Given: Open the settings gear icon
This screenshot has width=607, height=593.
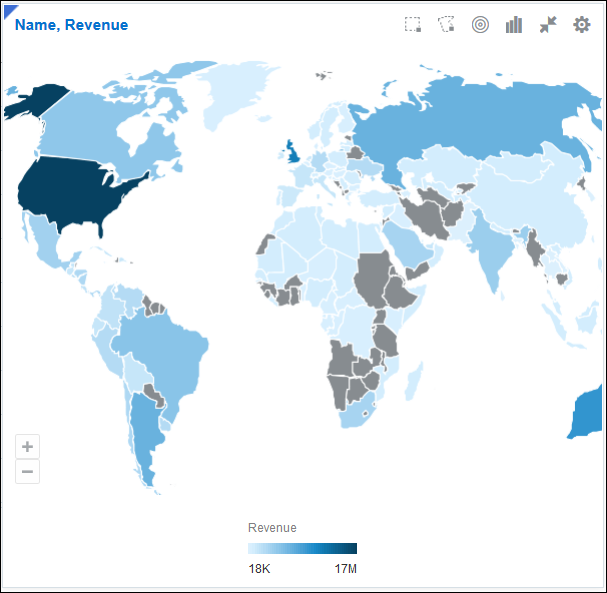Looking at the screenshot, I should click(x=581, y=25).
